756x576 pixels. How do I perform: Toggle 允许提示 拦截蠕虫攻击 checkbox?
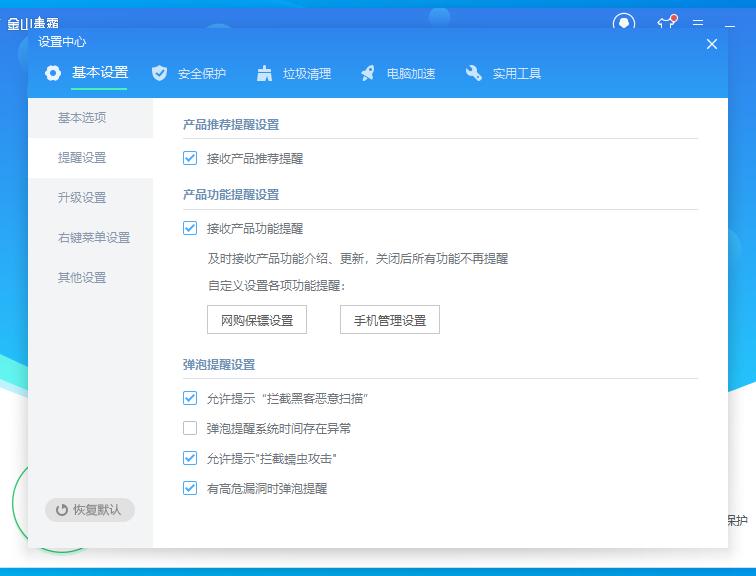(190, 458)
